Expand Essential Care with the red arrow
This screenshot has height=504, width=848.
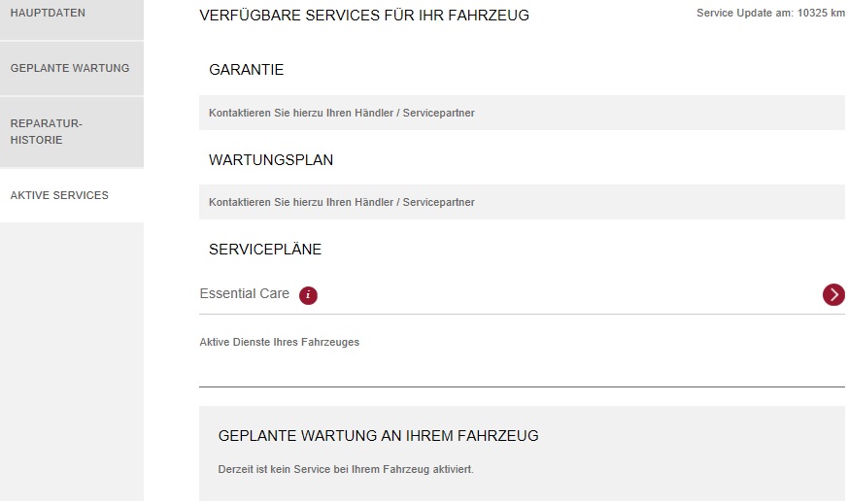pos(833,295)
